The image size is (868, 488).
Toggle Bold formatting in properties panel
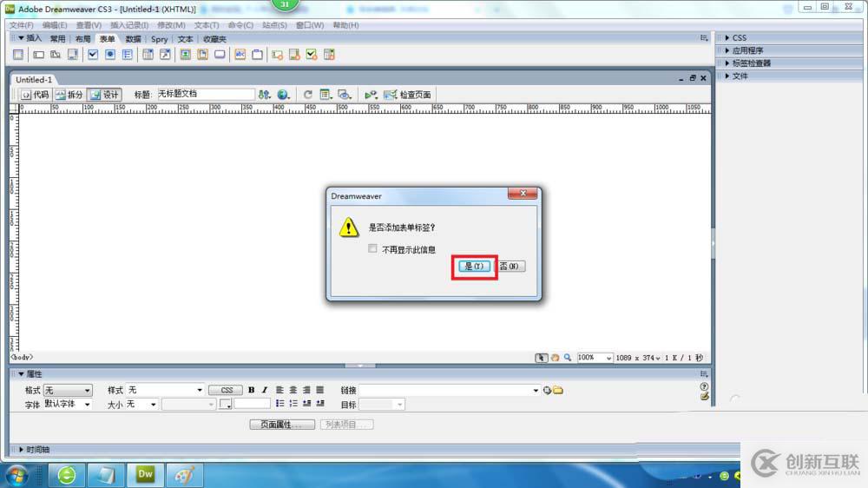click(x=252, y=390)
